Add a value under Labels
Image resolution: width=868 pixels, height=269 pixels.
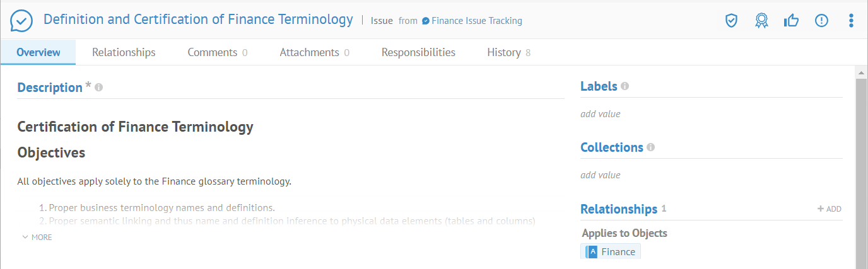point(601,114)
